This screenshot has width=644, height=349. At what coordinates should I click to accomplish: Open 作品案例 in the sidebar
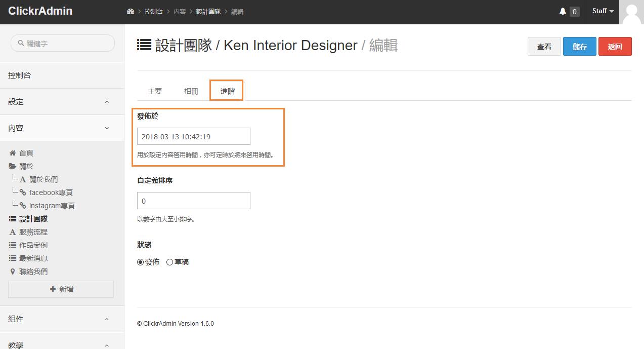pyautogui.click(x=33, y=245)
